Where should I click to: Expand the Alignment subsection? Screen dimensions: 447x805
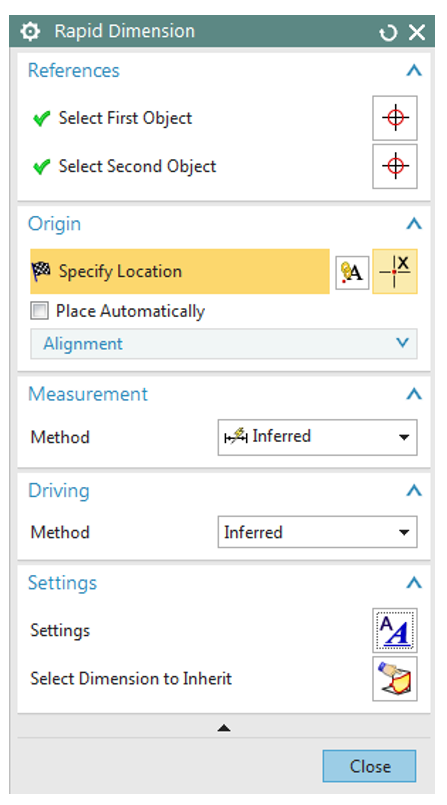224,343
